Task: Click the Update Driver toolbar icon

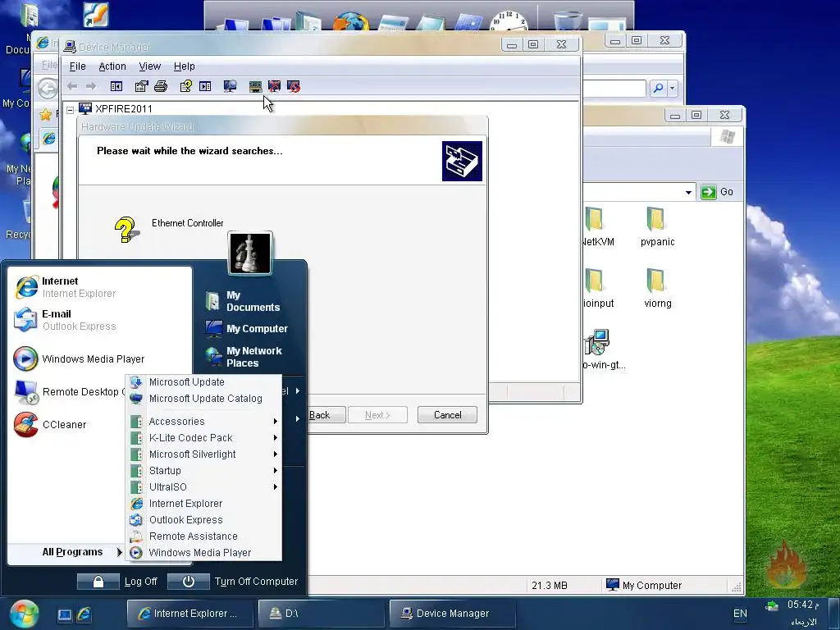Action: [256, 86]
